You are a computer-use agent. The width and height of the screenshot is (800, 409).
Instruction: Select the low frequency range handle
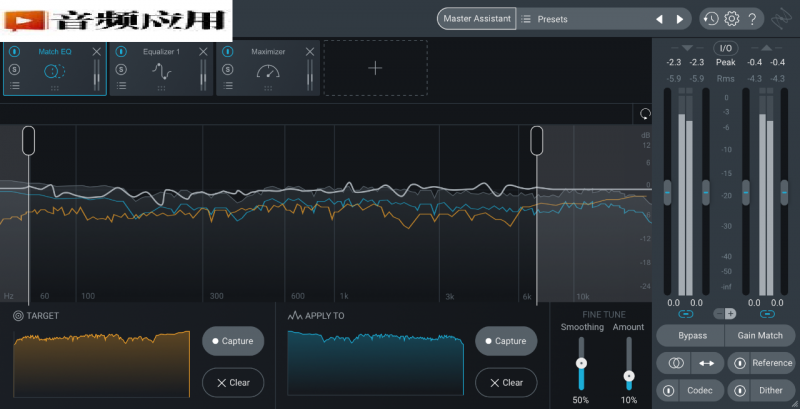pos(29,141)
